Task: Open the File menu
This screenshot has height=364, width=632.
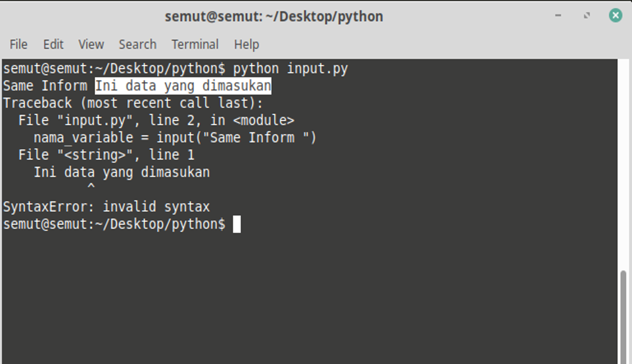Action: tap(18, 44)
